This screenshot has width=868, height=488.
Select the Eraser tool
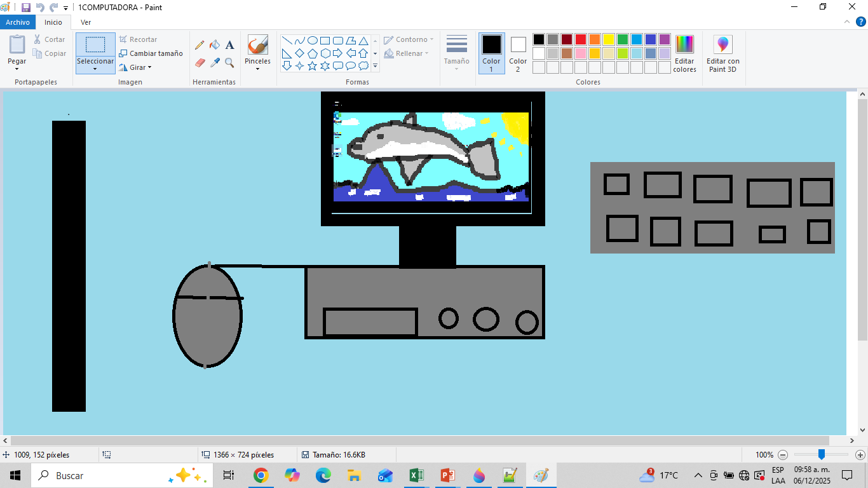[x=200, y=63]
